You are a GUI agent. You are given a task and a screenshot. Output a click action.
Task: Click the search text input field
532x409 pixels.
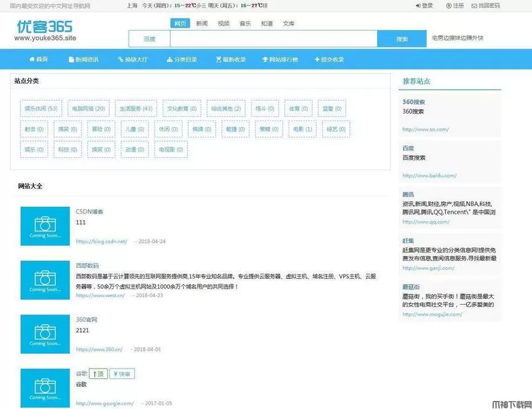click(273, 39)
